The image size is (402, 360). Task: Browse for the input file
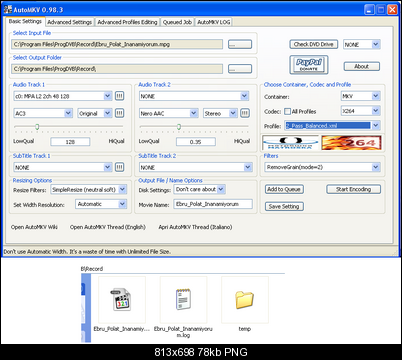(x=240, y=44)
